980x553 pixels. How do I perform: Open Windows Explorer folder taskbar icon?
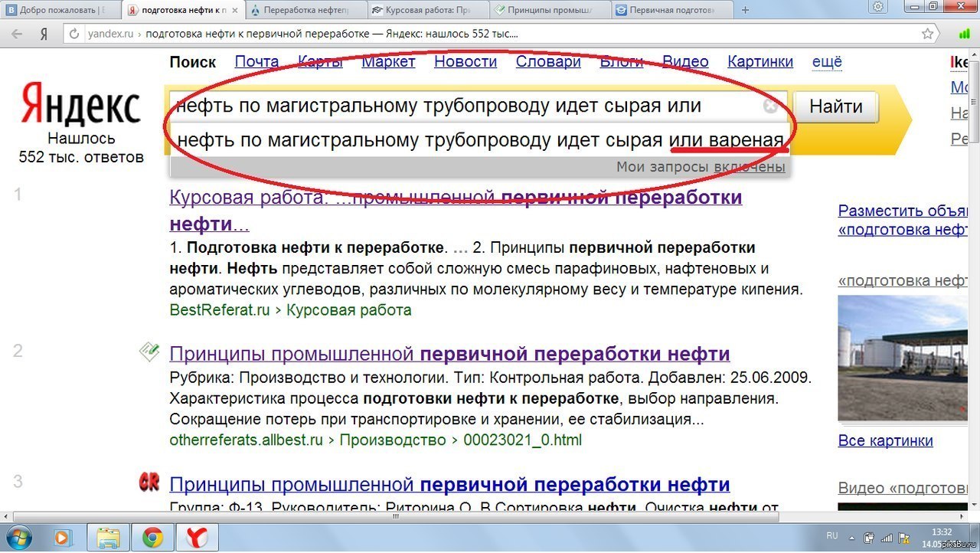(x=109, y=536)
